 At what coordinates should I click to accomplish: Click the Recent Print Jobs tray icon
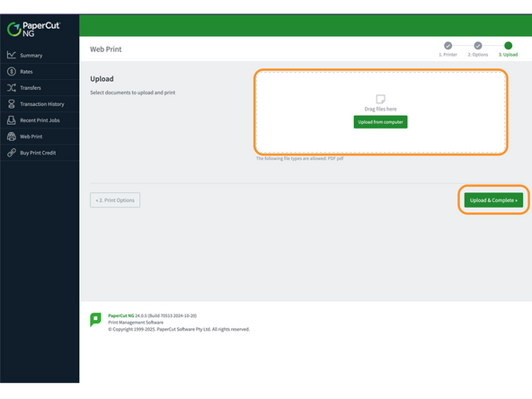(x=11, y=120)
